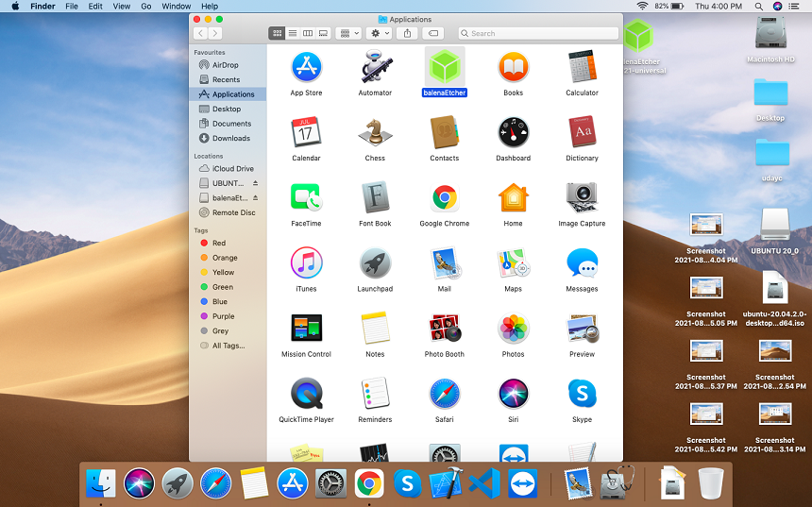
Task: Open Automator in the Applications folder
Action: click(x=375, y=67)
